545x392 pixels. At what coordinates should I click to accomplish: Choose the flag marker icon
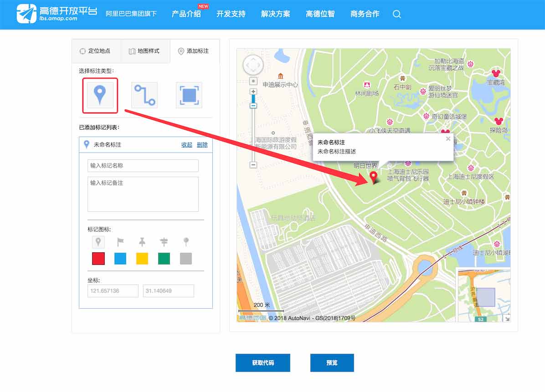120,242
